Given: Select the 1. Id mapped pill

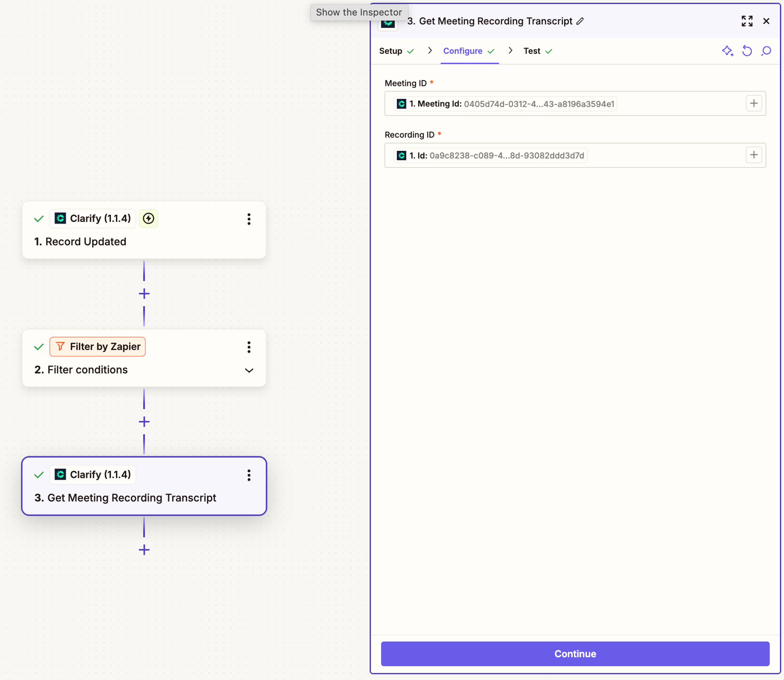Looking at the screenshot, I should click(x=490, y=156).
